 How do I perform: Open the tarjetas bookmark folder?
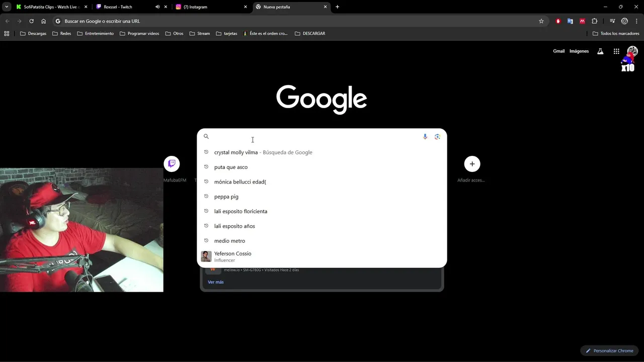click(x=226, y=34)
